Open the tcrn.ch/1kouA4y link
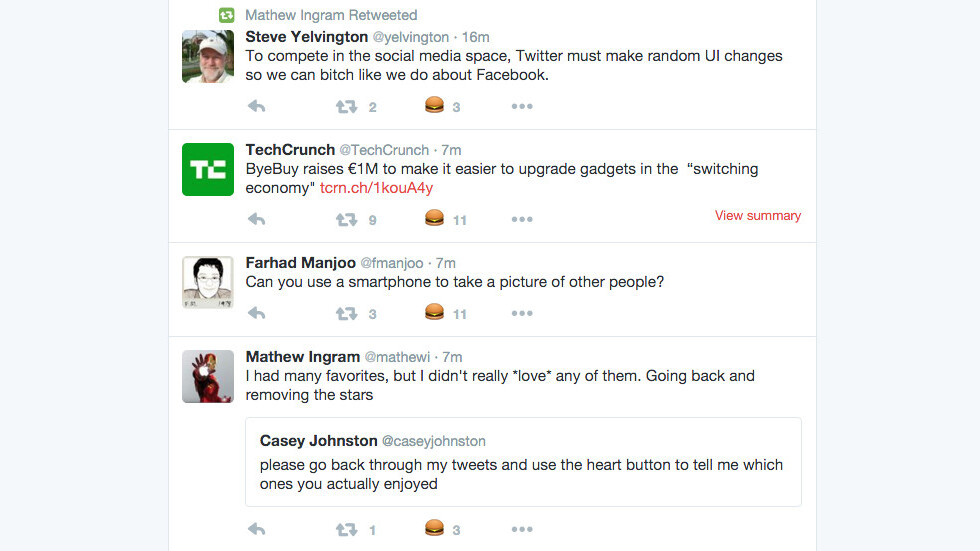The height and width of the screenshot is (551, 980). coord(376,188)
